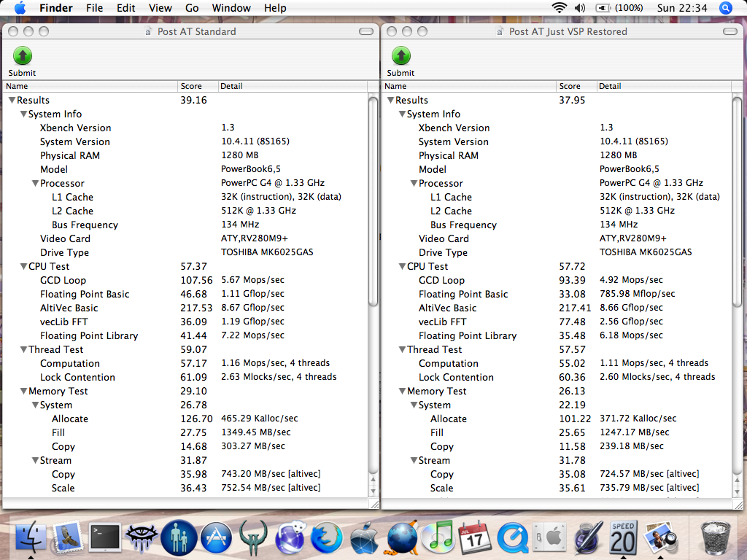
Task: Select vecLib FFT row in VSP Restored window
Action: point(557,322)
